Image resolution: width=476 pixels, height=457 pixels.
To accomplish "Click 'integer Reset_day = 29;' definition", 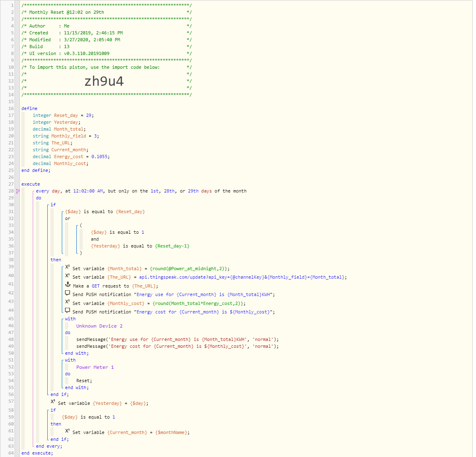I will click(x=63, y=116).
